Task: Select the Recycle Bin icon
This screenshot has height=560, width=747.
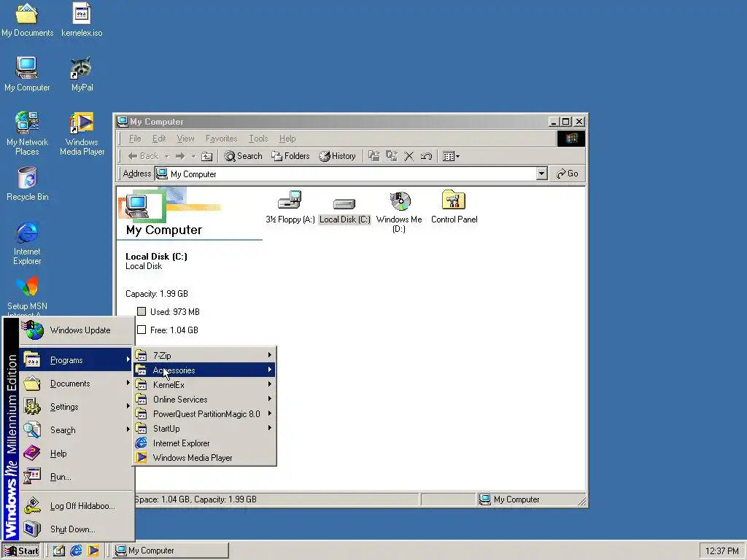Action: click(27, 183)
